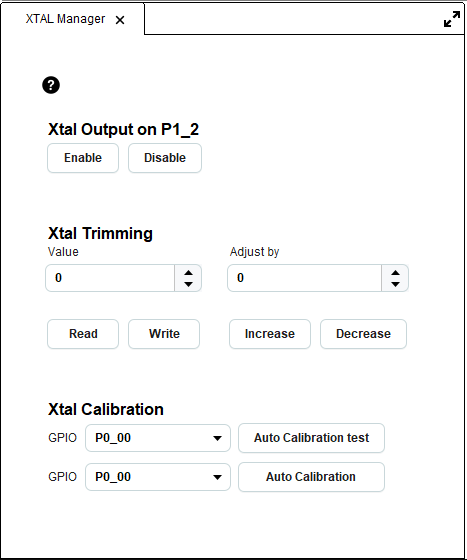The height and width of the screenshot is (560, 467).
Task: Read the Xtal trimming value
Action: point(83,334)
